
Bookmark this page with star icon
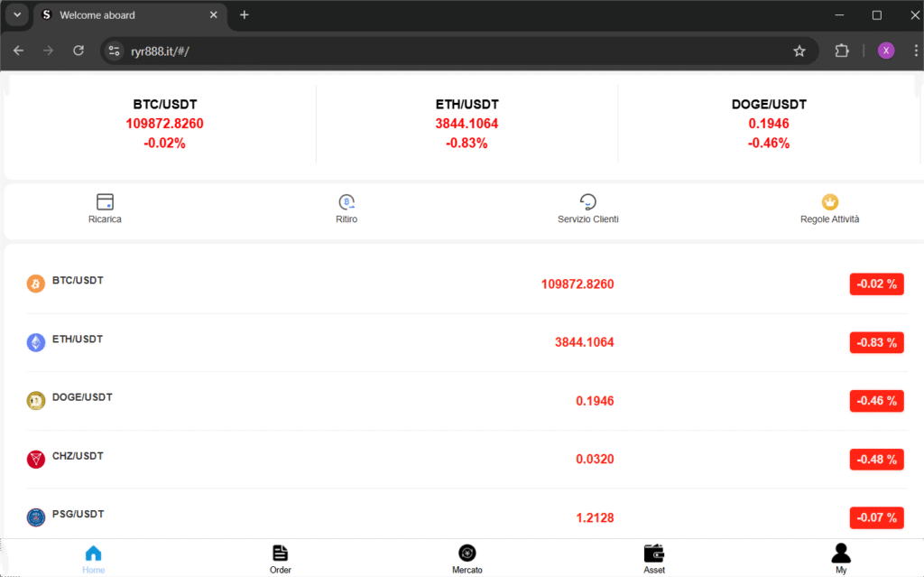[799, 51]
